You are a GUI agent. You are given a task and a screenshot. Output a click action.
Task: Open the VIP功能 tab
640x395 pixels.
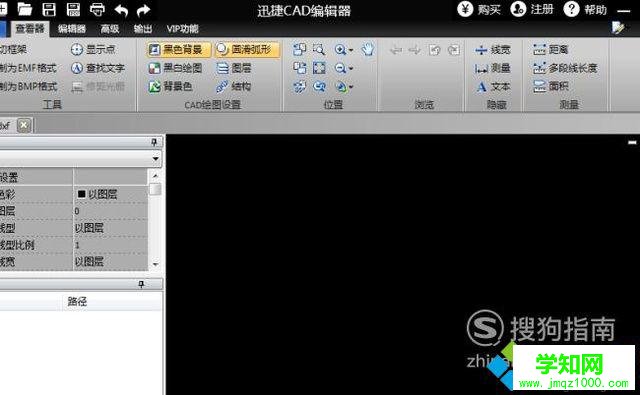[182, 29]
